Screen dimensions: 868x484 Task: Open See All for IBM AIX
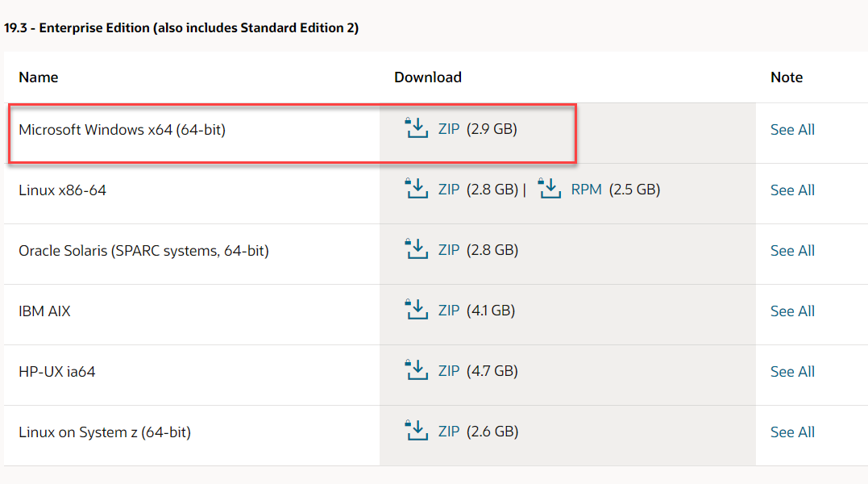click(x=792, y=311)
